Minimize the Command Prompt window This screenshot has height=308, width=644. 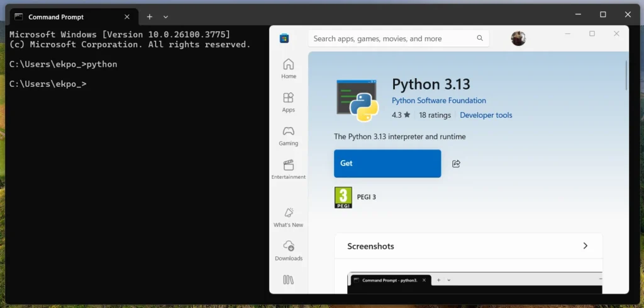pos(579,15)
